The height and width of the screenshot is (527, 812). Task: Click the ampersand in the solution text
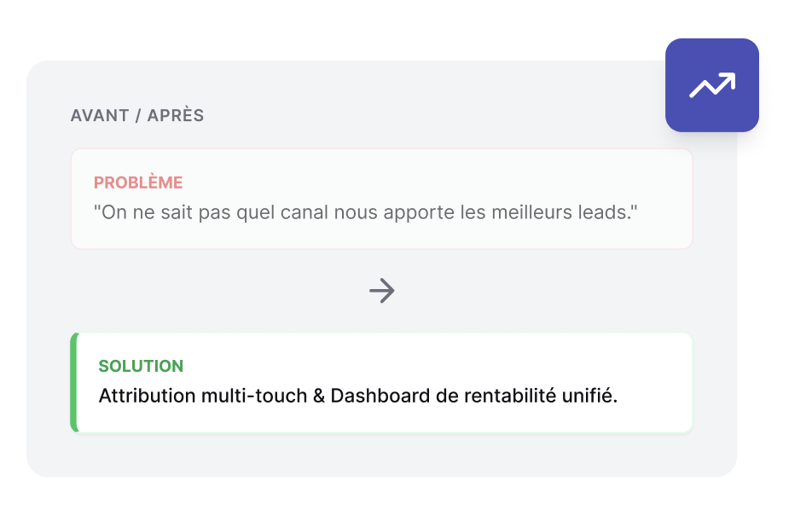319,397
